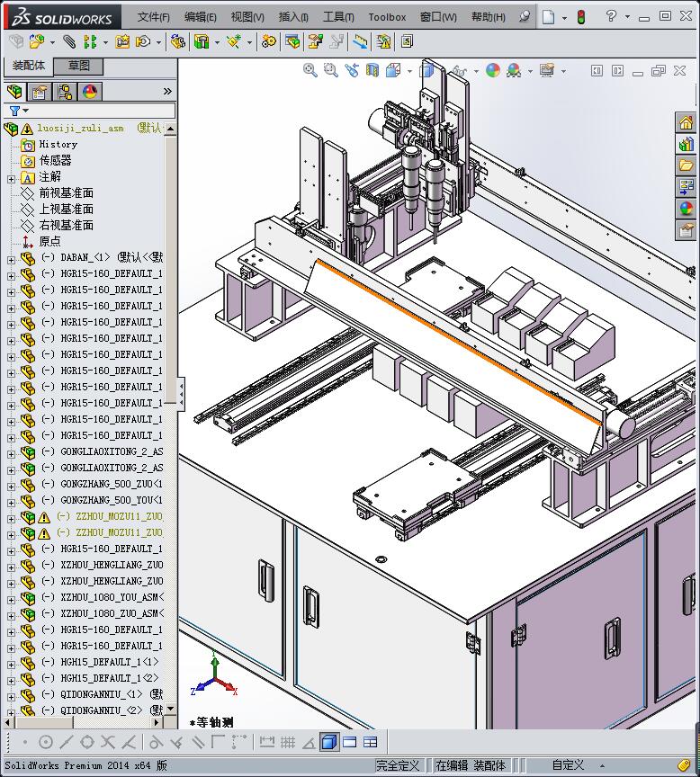Click the Reference Geometry icon
Image resolution: width=700 pixels, height=777 pixels.
point(234,41)
